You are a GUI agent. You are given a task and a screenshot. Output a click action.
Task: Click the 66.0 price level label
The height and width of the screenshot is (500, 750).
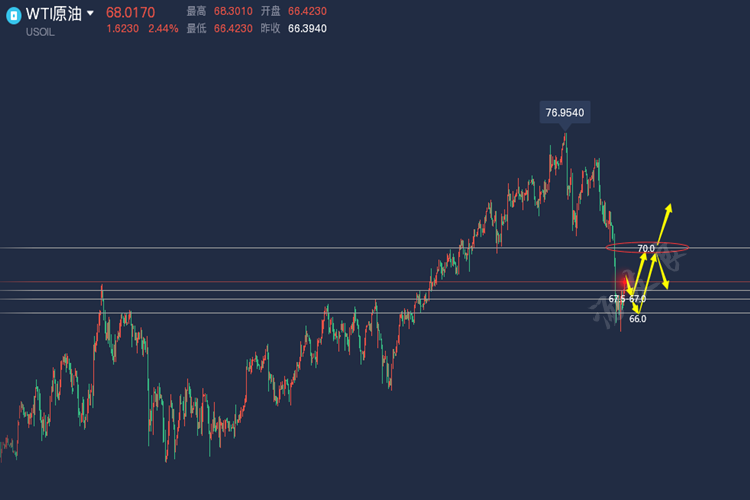[x=638, y=319]
